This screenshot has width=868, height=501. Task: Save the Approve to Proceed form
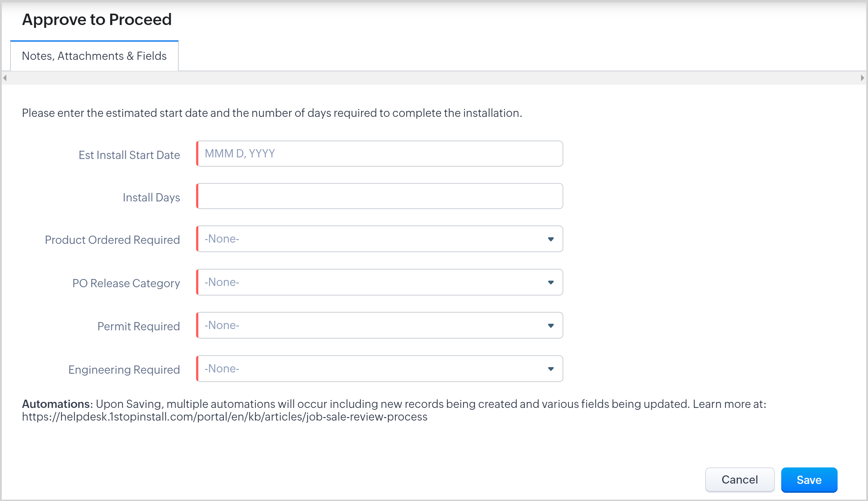pos(809,480)
